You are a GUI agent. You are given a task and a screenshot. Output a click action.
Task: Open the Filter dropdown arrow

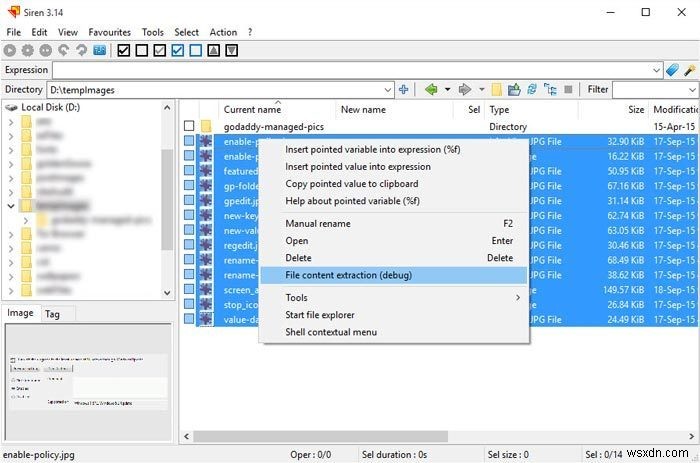click(x=692, y=90)
